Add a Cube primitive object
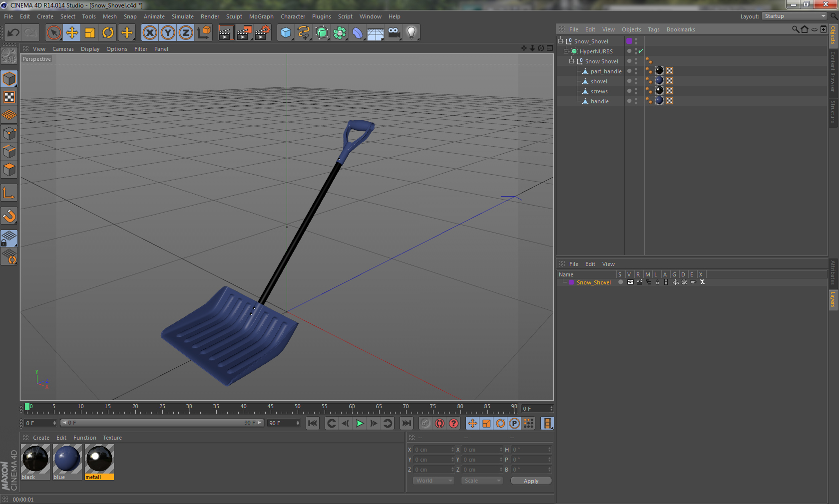Image resolution: width=839 pixels, height=504 pixels. coord(286,33)
